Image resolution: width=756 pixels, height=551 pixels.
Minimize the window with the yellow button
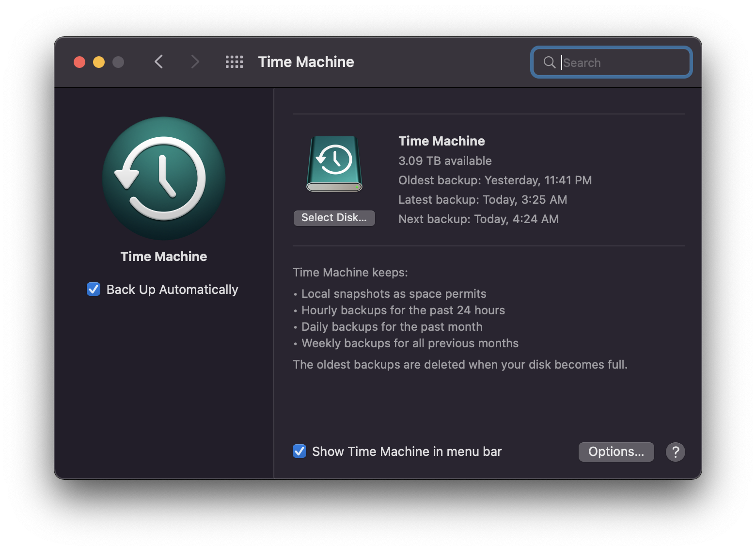pyautogui.click(x=99, y=62)
